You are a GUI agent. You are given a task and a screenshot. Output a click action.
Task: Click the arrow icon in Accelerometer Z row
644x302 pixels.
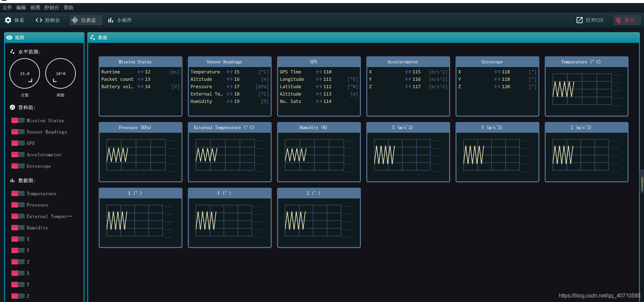pos(408,86)
